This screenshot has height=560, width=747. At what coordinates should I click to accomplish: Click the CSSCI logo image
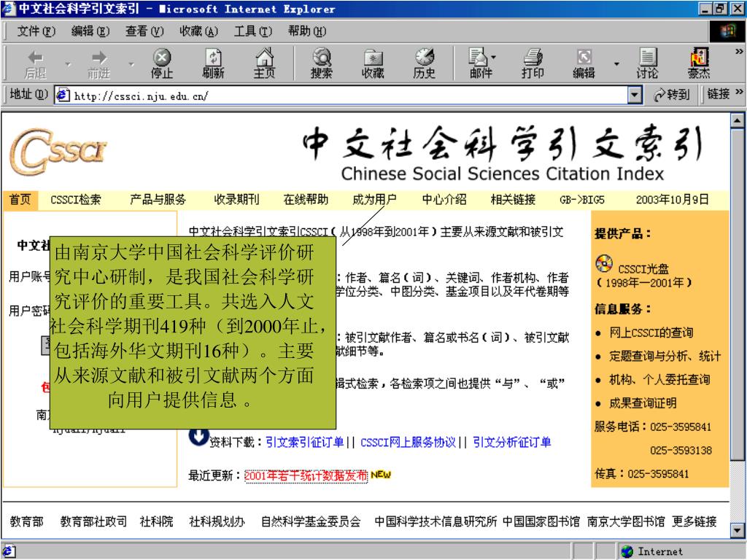coord(58,152)
